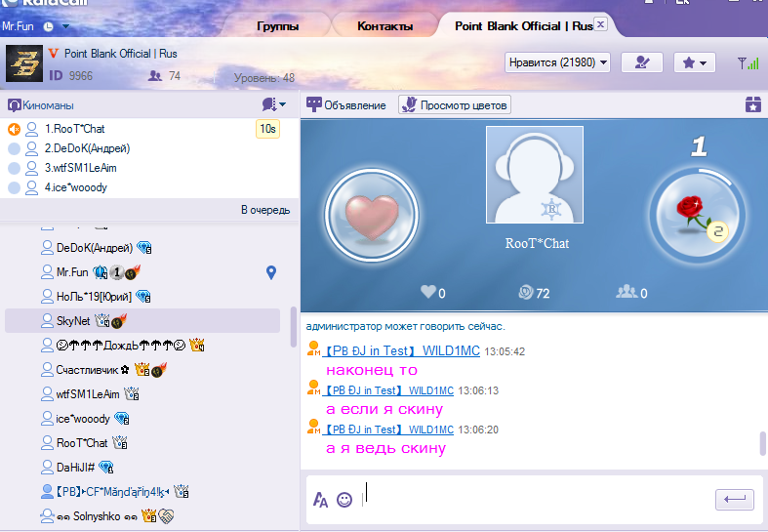Screen dimensions: 768x532
Task: Open the star favorites dropdown
Action: pos(695,62)
